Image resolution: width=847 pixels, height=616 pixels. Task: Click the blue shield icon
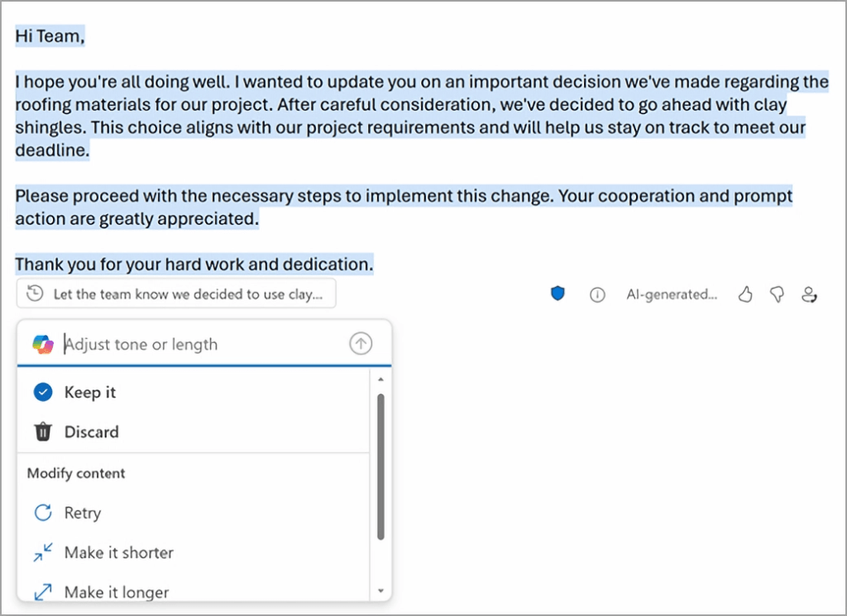557,294
